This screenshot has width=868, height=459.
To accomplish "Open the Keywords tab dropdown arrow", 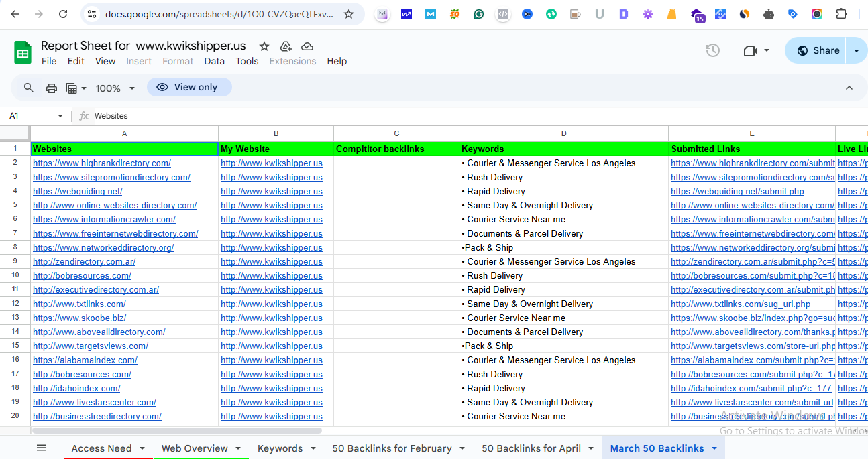I will click(x=313, y=448).
